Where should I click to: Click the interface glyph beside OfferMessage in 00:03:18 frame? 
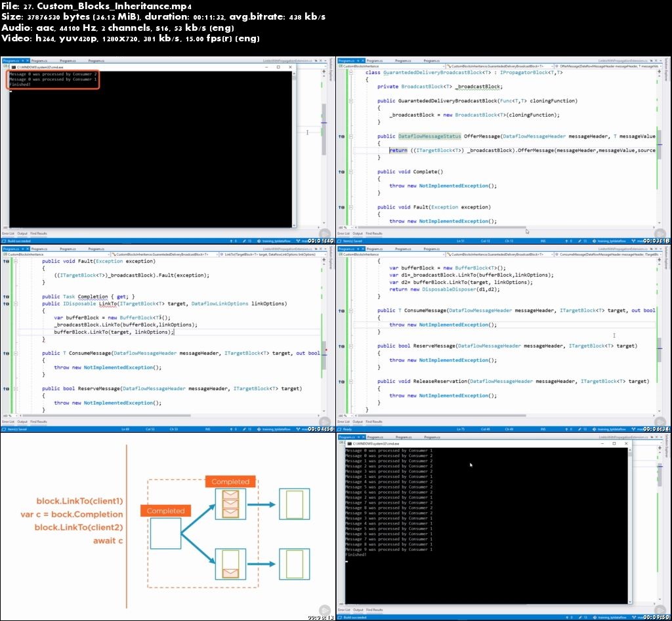[341, 136]
